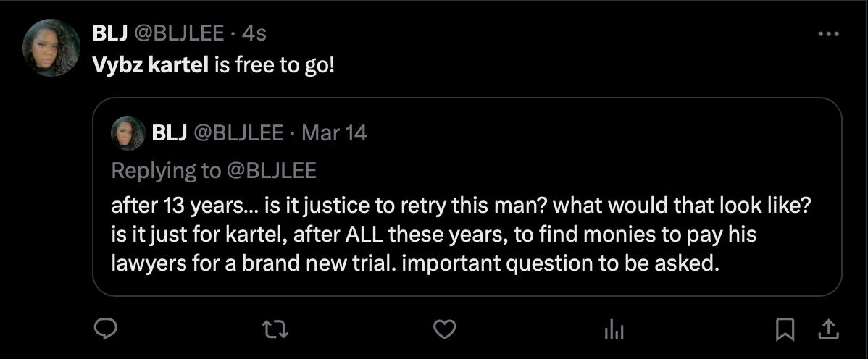The width and height of the screenshot is (868, 359).
Task: Click the 'is free to go!' post text
Action: pos(275,64)
